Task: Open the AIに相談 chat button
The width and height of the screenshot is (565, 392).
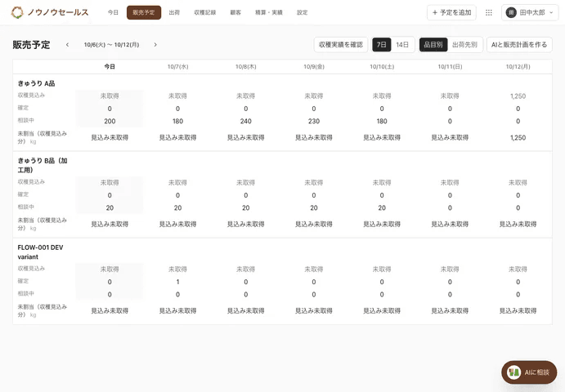Action: point(529,372)
